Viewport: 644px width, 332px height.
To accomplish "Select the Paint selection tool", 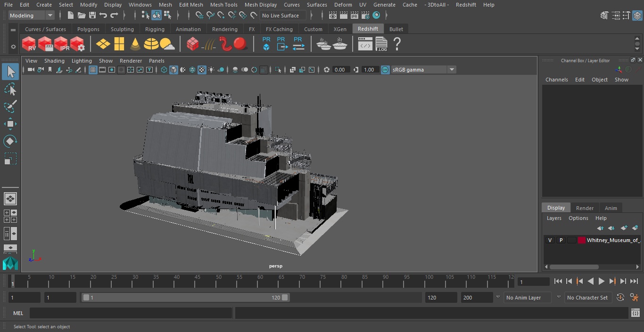I will point(10,106).
